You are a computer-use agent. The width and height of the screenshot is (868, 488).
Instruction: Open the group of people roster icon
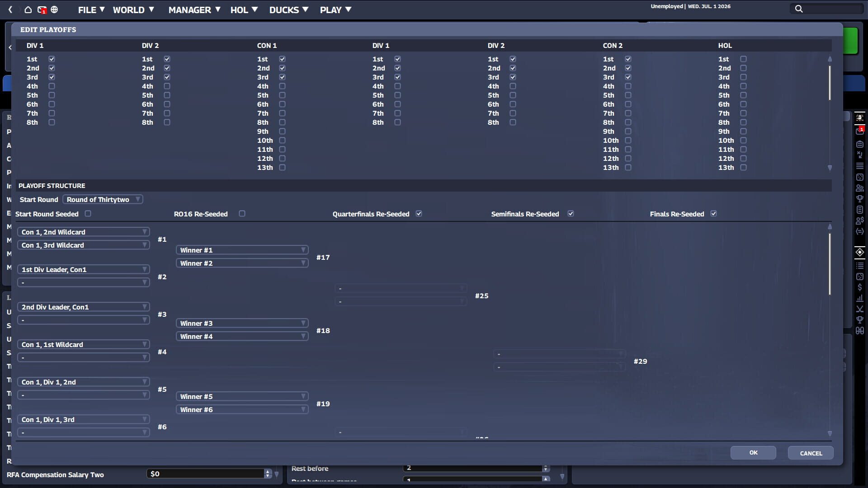tap(860, 188)
